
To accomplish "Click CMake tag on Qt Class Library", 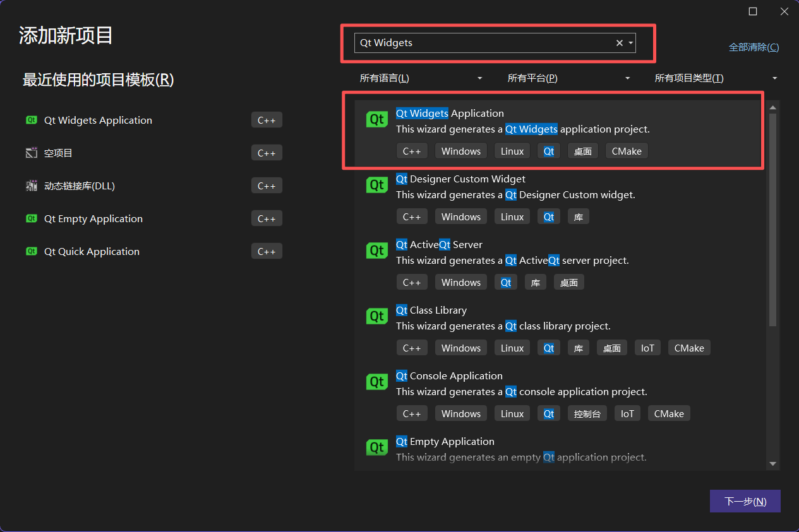I will [x=689, y=348].
